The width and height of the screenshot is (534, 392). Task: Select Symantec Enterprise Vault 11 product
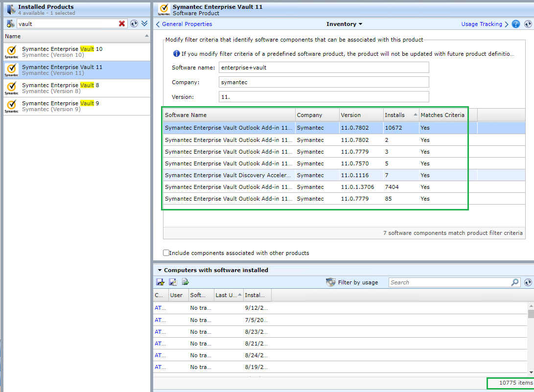click(77, 70)
